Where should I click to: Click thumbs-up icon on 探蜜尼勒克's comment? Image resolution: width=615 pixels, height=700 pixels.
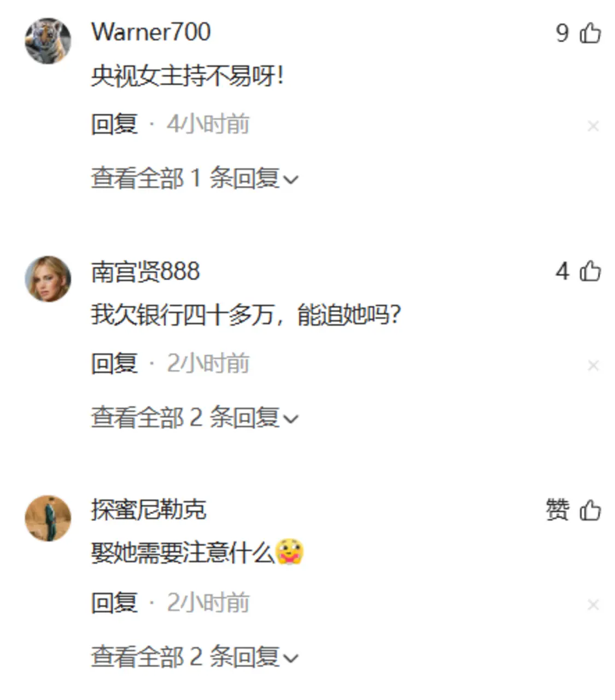[590, 510]
